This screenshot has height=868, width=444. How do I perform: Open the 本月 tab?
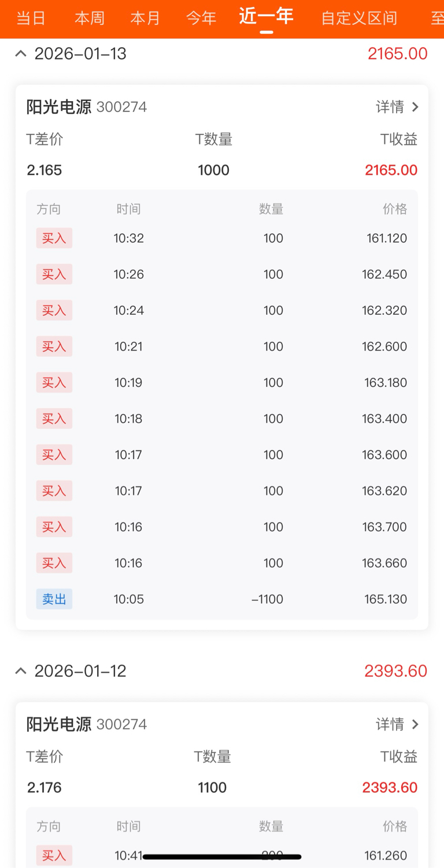pyautogui.click(x=145, y=18)
